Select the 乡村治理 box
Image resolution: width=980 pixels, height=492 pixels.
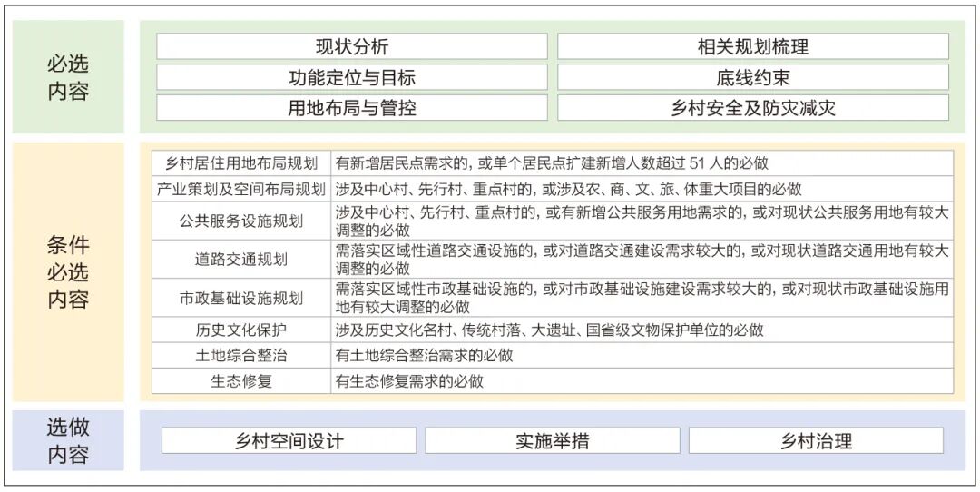tap(817, 441)
